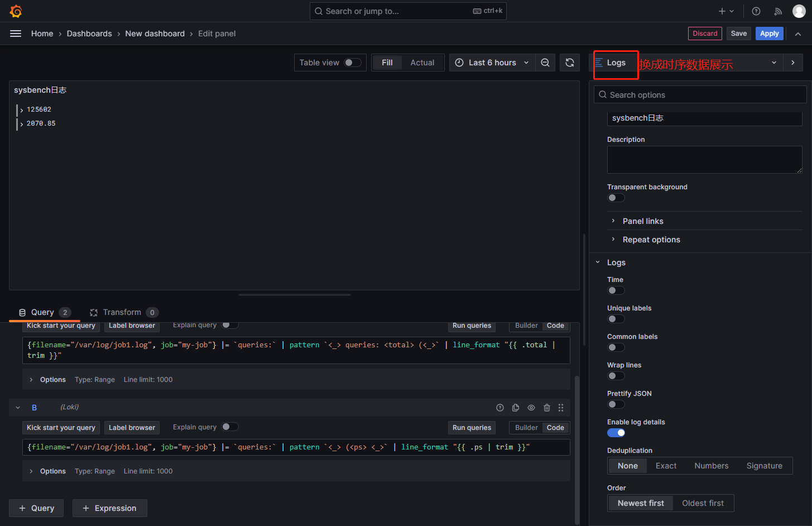Click the query B help icon

[500, 408]
